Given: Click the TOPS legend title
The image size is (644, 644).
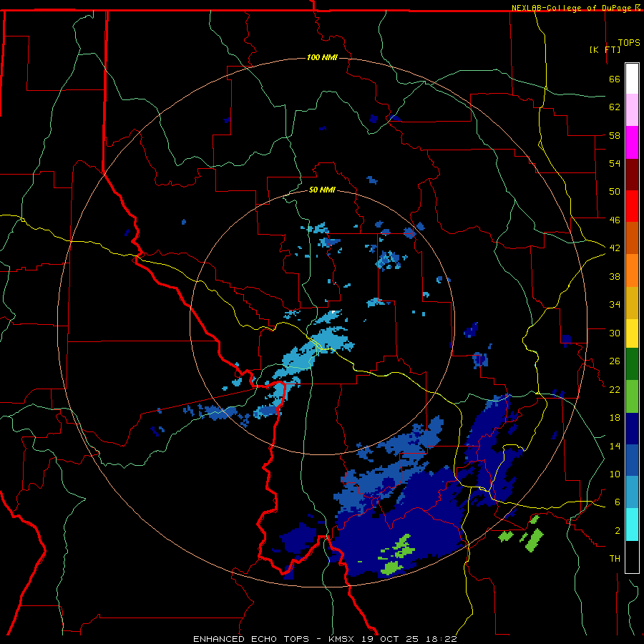Looking at the screenshot, I should (629, 43).
